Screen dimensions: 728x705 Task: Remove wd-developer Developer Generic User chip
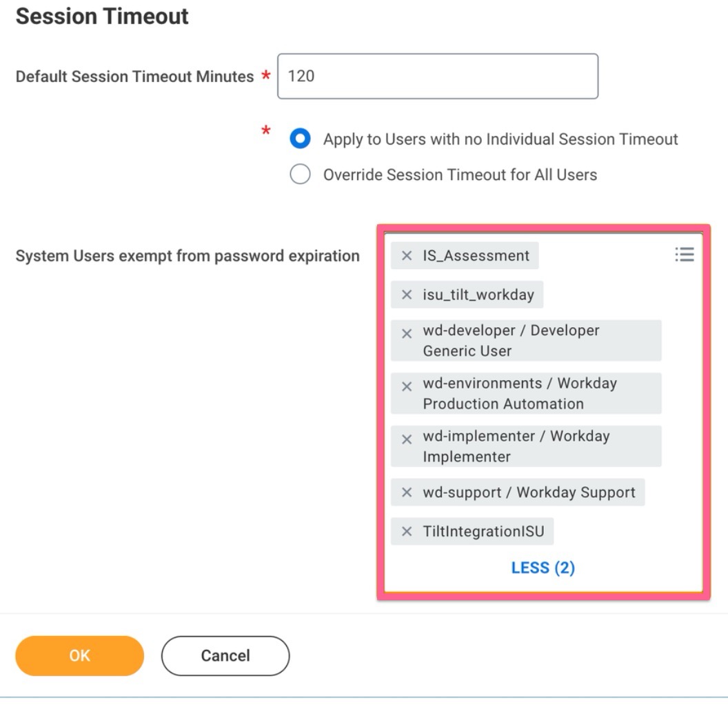click(407, 333)
